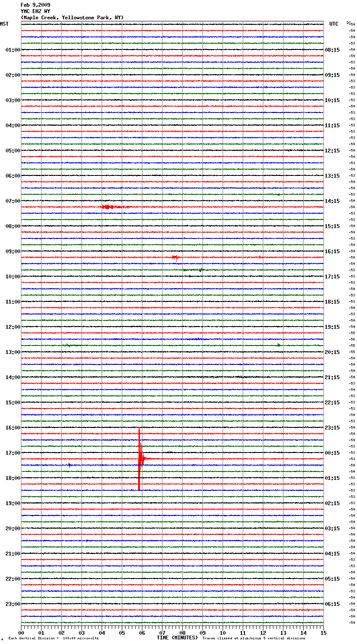Click minute tick label '00' on bottom axis
Image resolution: width=357 pixels, height=644 pixels.
21,633
